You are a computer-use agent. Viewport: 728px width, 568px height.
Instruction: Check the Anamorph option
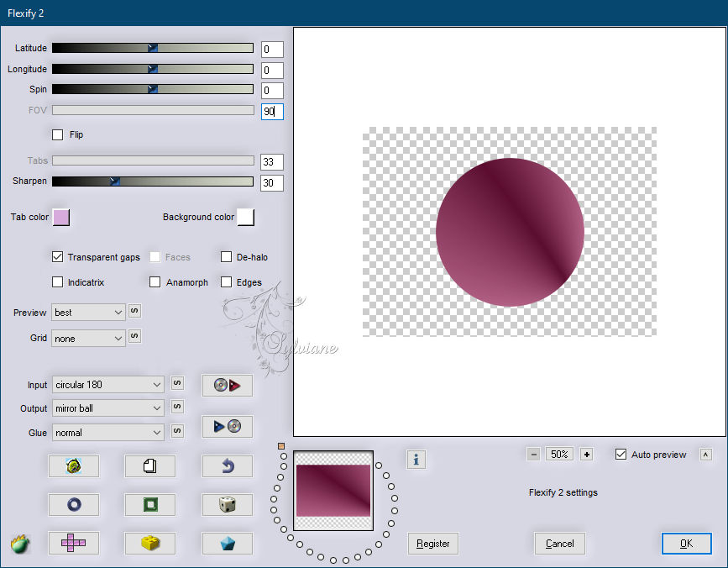pyautogui.click(x=155, y=282)
